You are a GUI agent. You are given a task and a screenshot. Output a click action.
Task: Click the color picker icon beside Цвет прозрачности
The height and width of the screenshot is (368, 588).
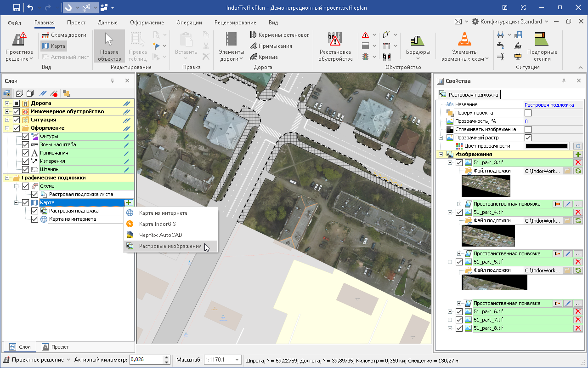578,146
